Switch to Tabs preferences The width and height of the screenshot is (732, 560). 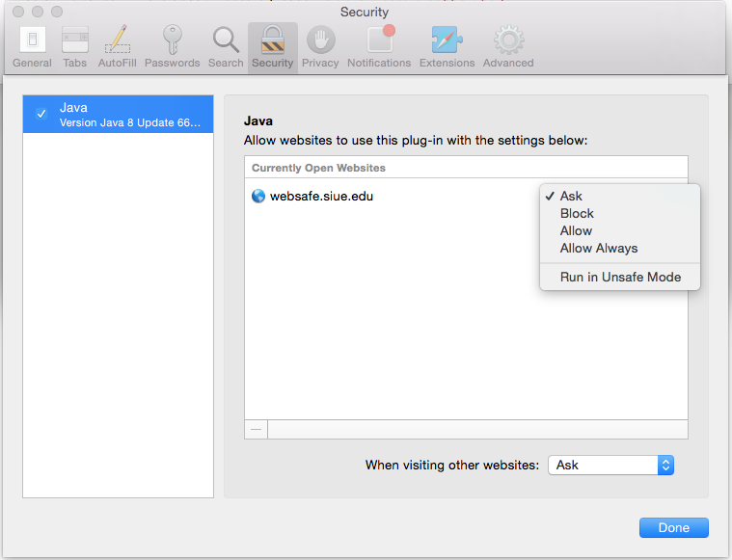tap(74, 47)
